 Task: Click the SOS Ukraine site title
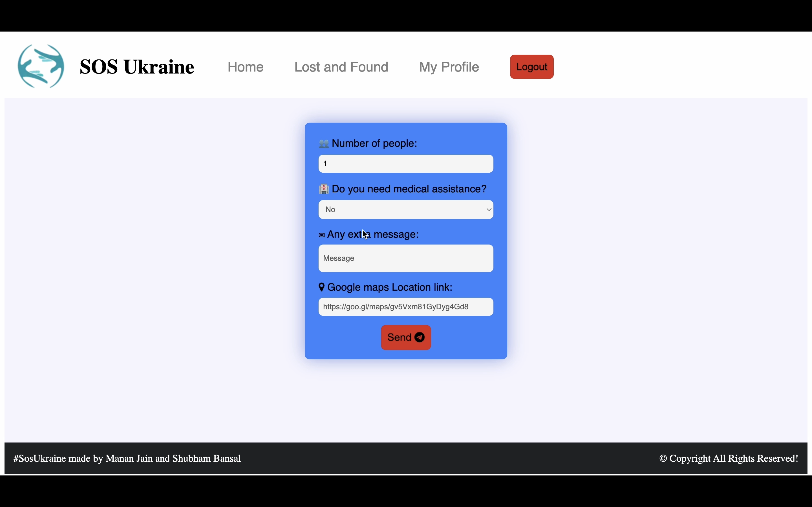pyautogui.click(x=137, y=67)
